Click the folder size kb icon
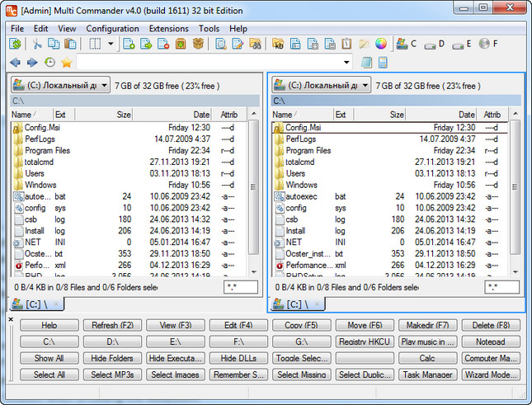The width and height of the screenshot is (532, 405). [278, 44]
